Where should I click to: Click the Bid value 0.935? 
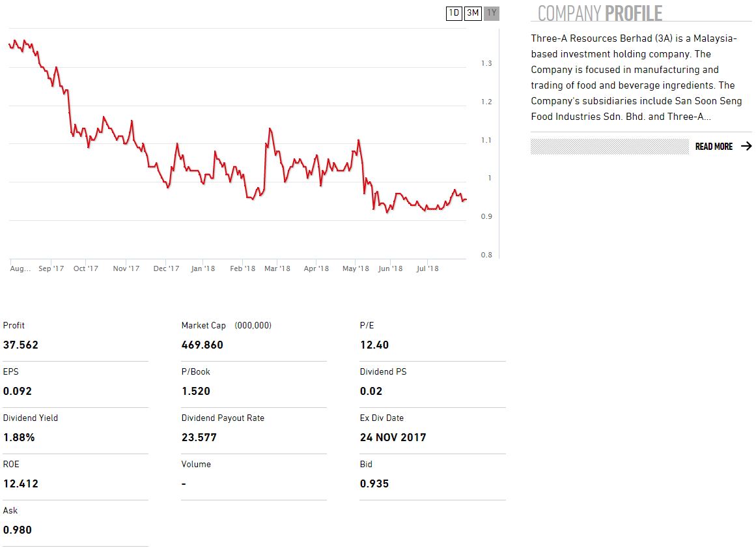374,484
